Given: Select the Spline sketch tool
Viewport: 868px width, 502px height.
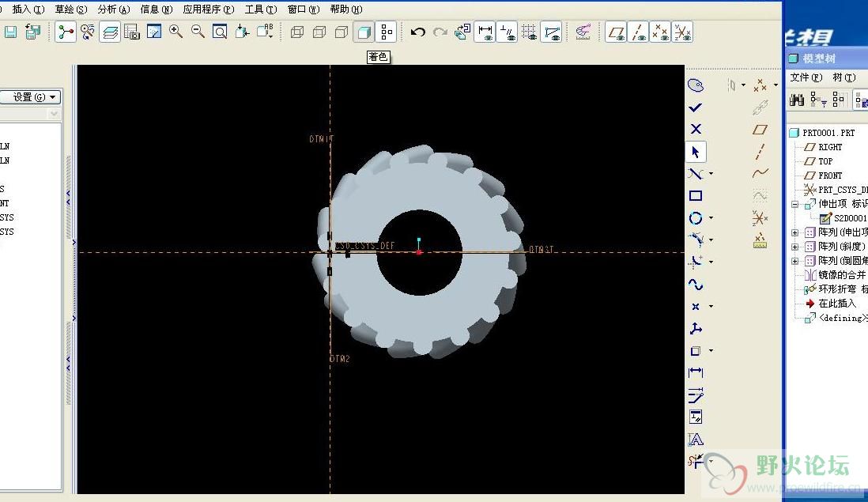Looking at the screenshot, I should tap(696, 285).
